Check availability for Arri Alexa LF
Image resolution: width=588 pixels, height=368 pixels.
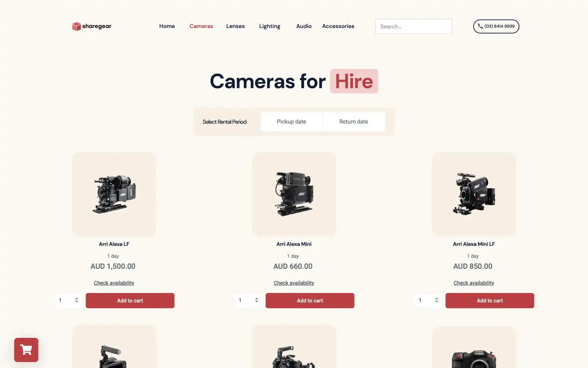click(114, 283)
